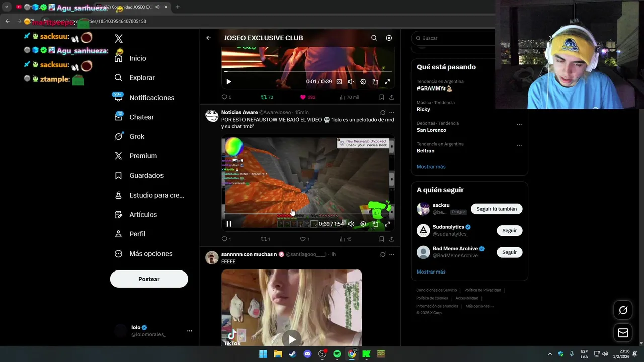644x362 pixels.
Task: Open more options for Beltran trend
Action: pyautogui.click(x=519, y=145)
